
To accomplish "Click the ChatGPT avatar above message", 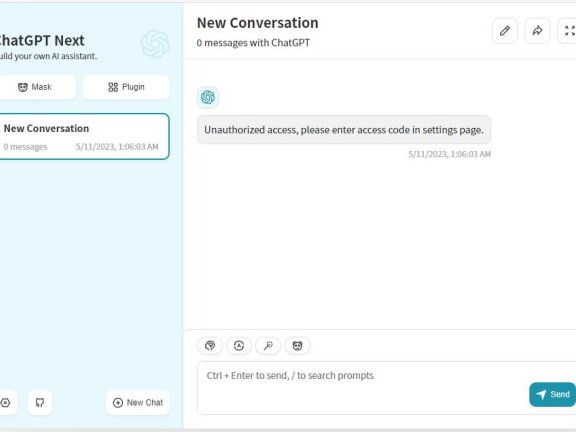I will (208, 97).
